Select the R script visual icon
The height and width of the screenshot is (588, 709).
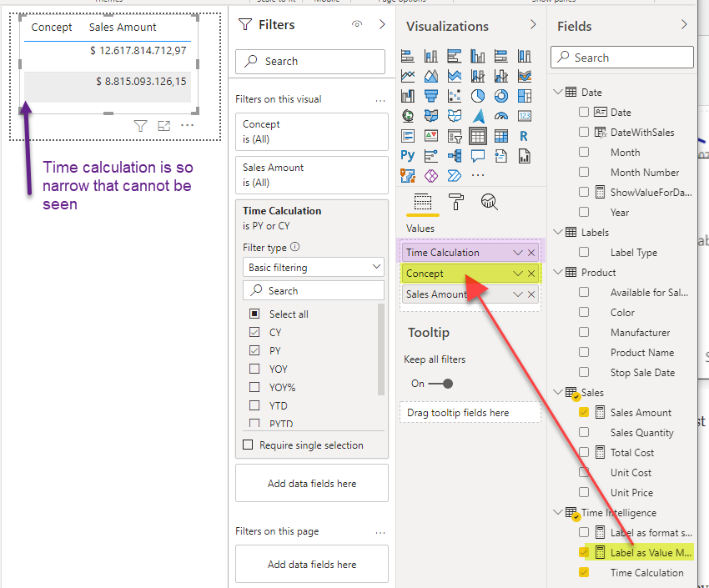[x=524, y=136]
